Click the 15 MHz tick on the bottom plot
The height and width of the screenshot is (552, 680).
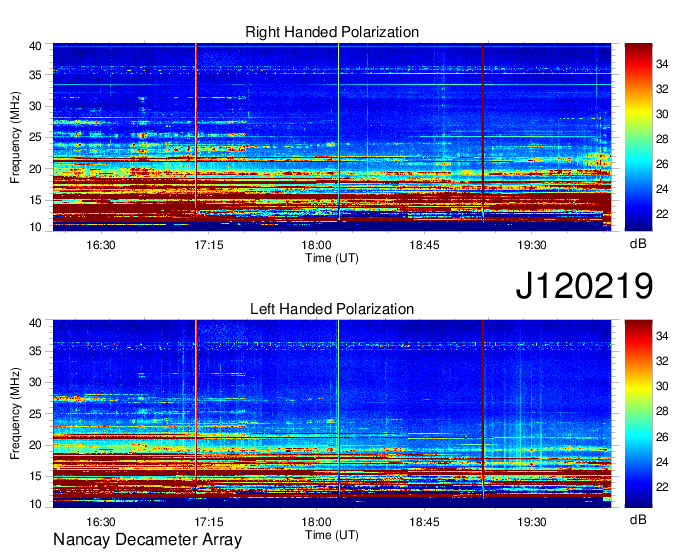35,476
